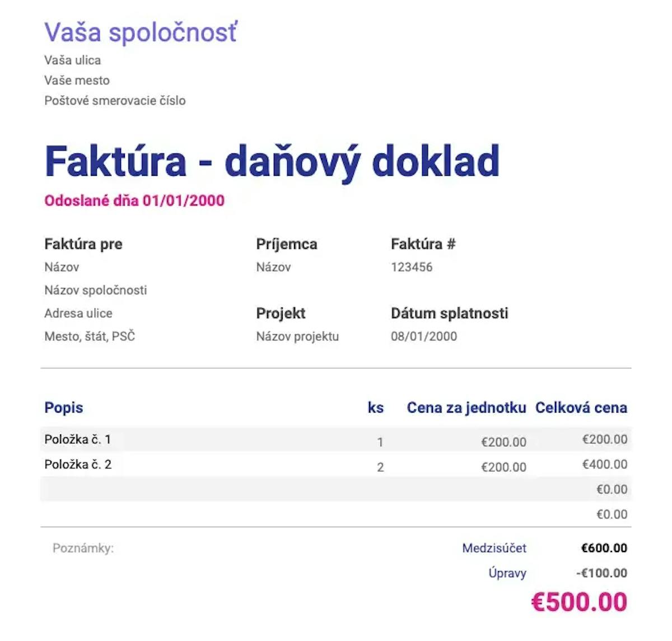Select the due date 08/01/2000
Screen dimensions: 672x641
pyautogui.click(x=424, y=336)
